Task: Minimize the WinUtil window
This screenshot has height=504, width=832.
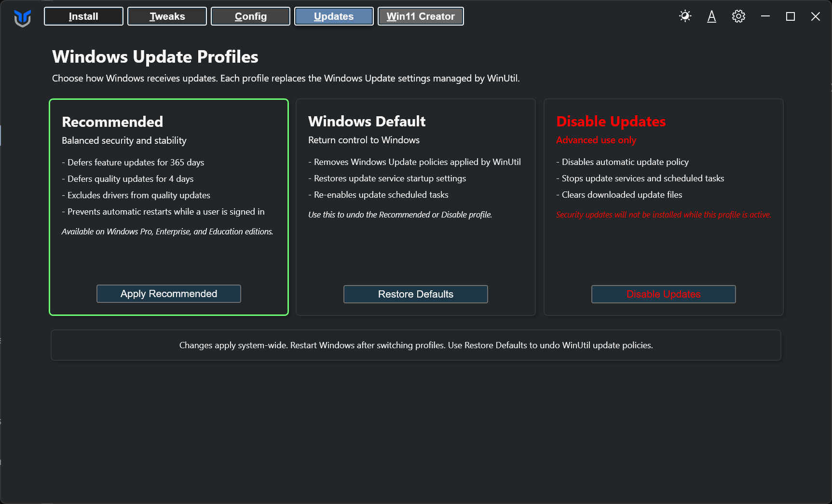Action: pyautogui.click(x=765, y=16)
